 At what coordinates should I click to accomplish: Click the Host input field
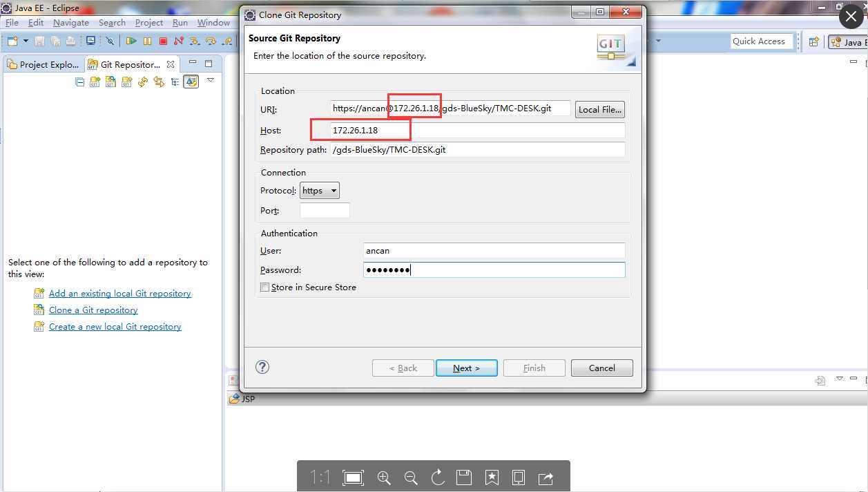(x=477, y=131)
